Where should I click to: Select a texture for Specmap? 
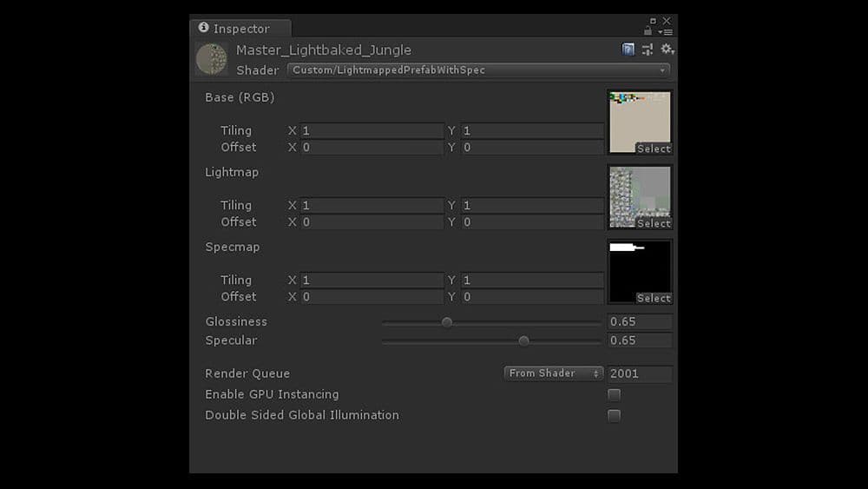[654, 298]
